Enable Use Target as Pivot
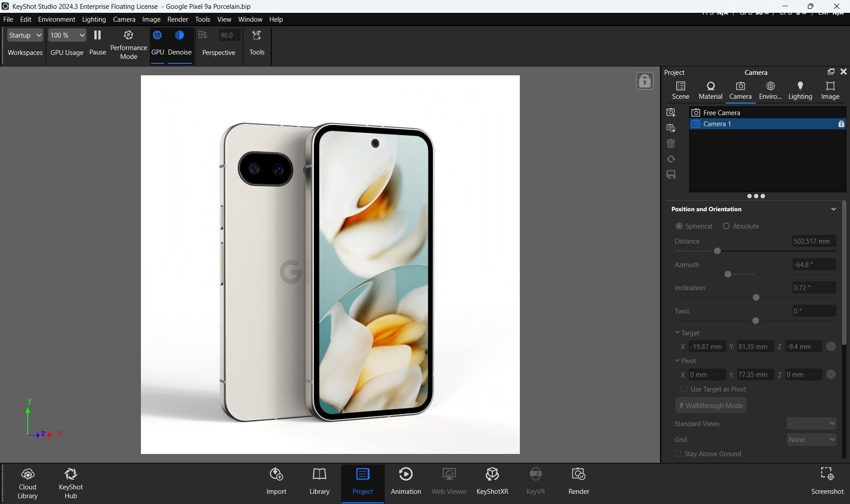The image size is (850, 504). click(x=684, y=389)
